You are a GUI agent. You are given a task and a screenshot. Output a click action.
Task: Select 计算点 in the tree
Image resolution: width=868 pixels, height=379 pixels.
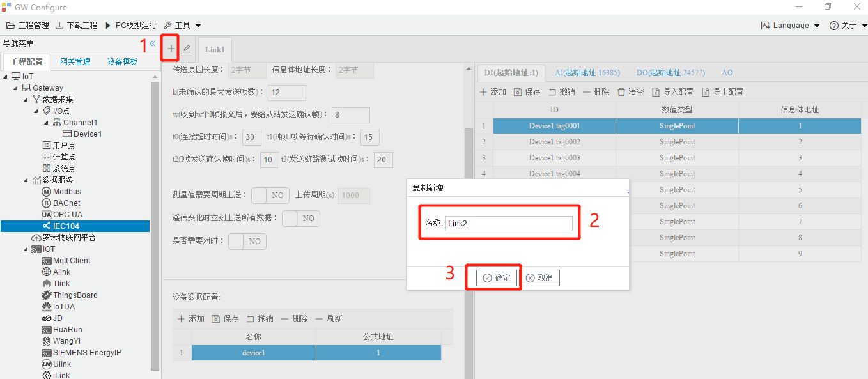pyautogui.click(x=59, y=157)
